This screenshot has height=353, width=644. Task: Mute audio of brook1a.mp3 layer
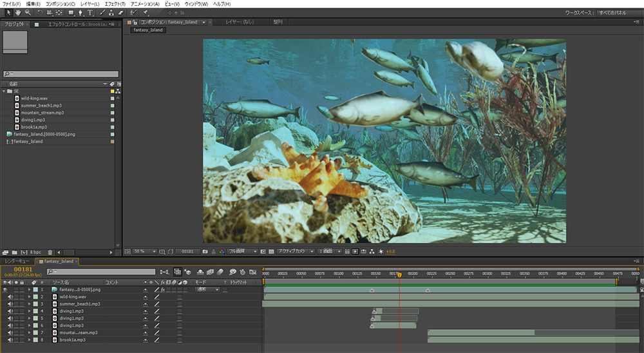click(10, 339)
